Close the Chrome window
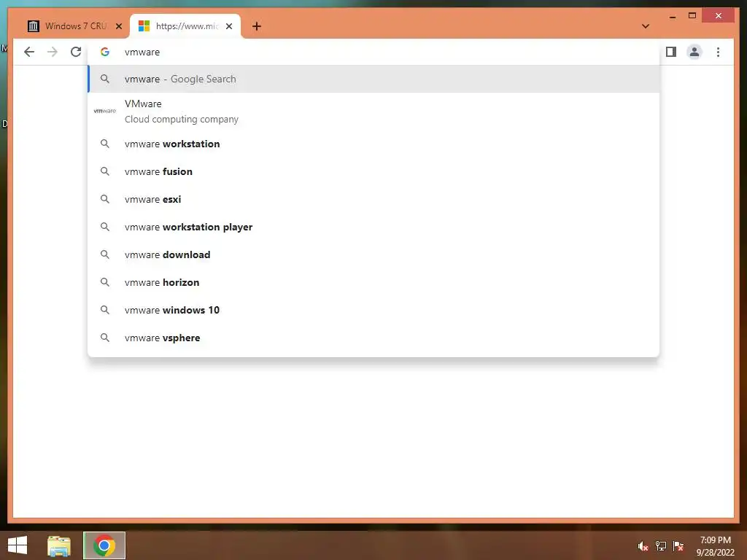747x560 pixels. (719, 16)
